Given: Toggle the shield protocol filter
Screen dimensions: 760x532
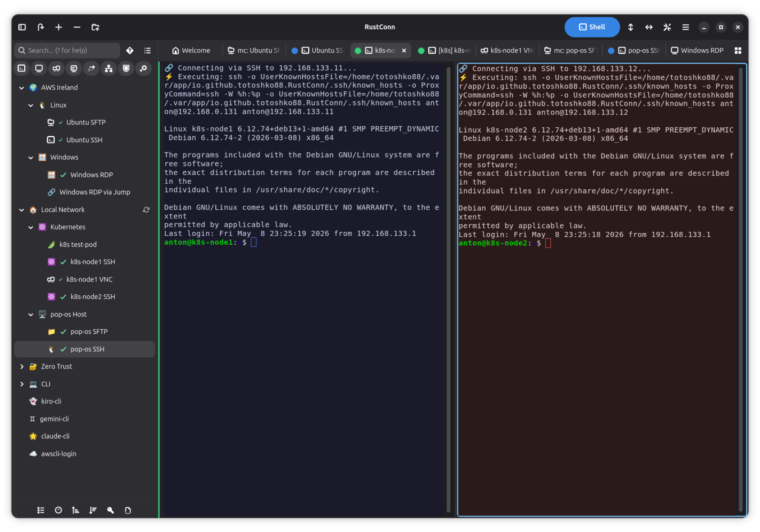Looking at the screenshot, I should click(x=126, y=68).
